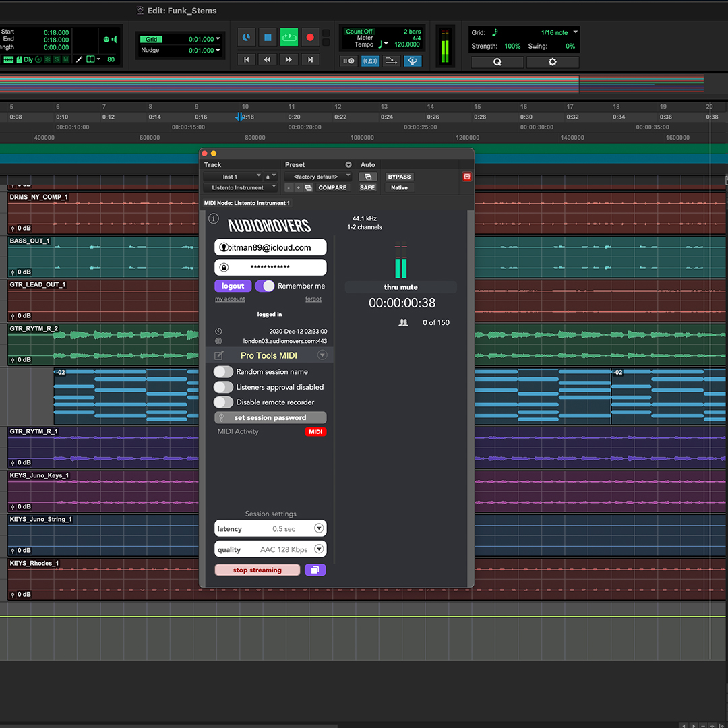Click the email input field
The height and width of the screenshot is (728, 728).
point(270,247)
